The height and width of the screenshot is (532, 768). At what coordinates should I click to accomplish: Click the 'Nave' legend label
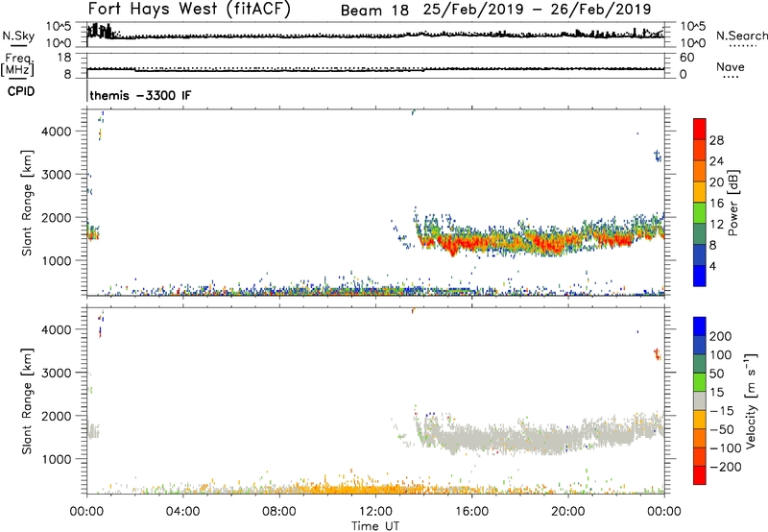coord(731,66)
